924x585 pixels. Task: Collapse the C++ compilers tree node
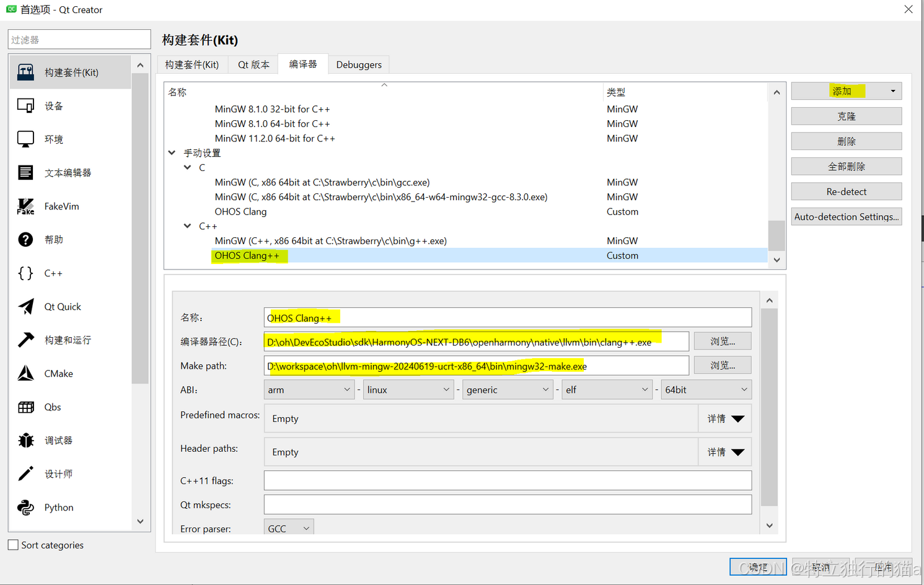(x=187, y=226)
